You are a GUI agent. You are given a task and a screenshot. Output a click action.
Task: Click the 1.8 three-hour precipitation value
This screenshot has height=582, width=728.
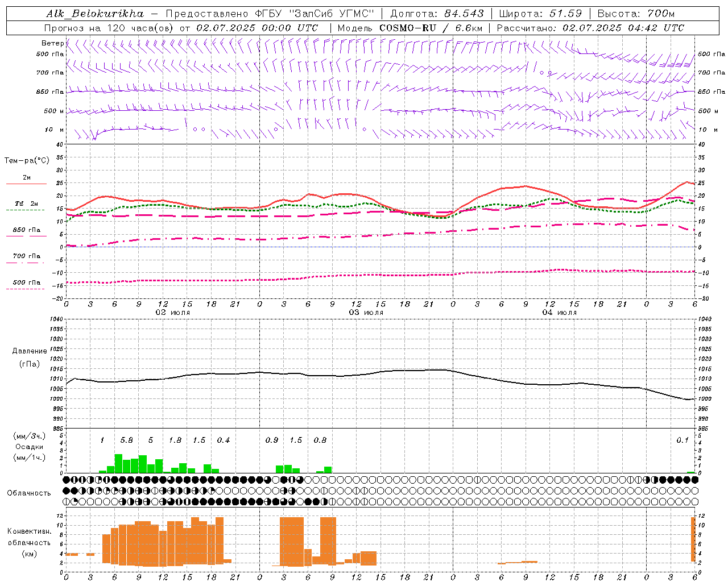[x=175, y=440]
